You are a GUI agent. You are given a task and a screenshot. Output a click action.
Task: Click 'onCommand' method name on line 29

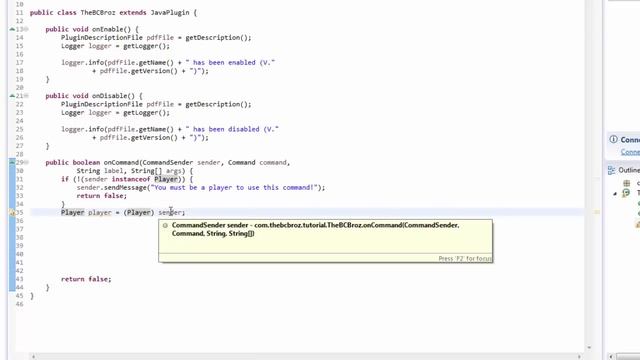[x=121, y=162]
